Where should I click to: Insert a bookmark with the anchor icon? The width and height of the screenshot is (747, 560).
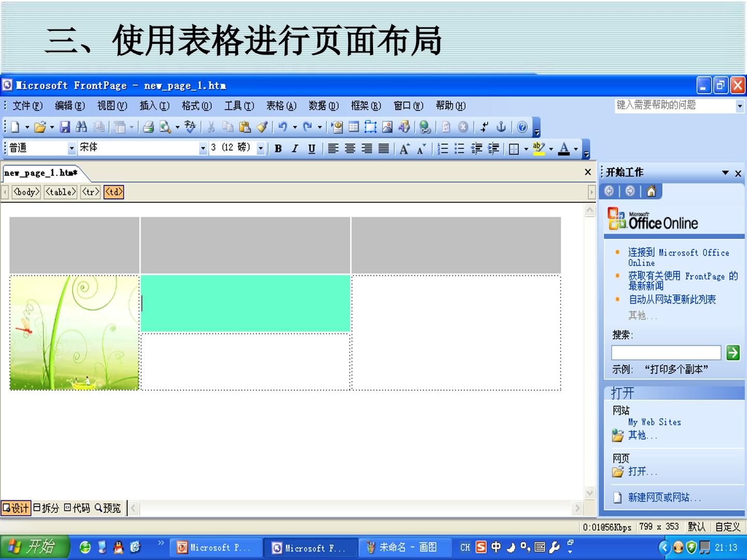click(501, 127)
